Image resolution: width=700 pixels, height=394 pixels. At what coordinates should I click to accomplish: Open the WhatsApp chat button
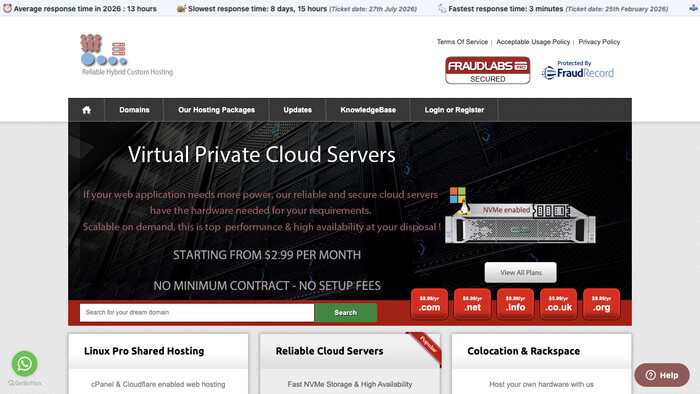point(25,364)
